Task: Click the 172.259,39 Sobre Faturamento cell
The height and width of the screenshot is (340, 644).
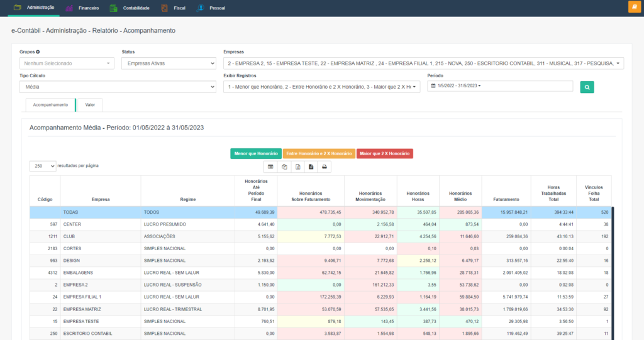Action: [311, 297]
